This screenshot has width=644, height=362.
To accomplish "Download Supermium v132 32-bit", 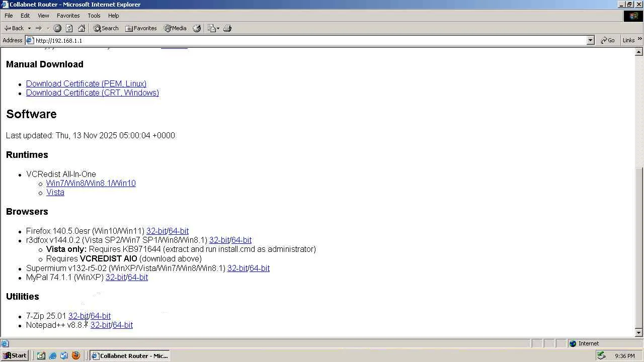I will pos(237,268).
